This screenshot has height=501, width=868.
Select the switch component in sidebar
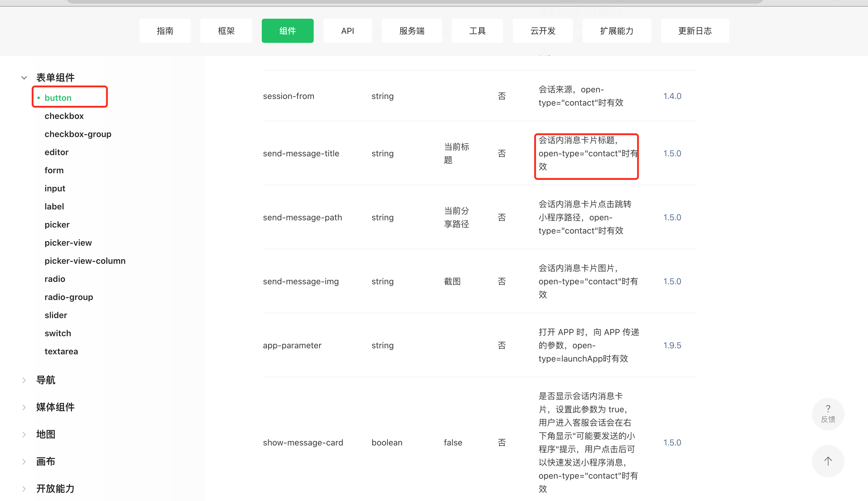point(58,333)
